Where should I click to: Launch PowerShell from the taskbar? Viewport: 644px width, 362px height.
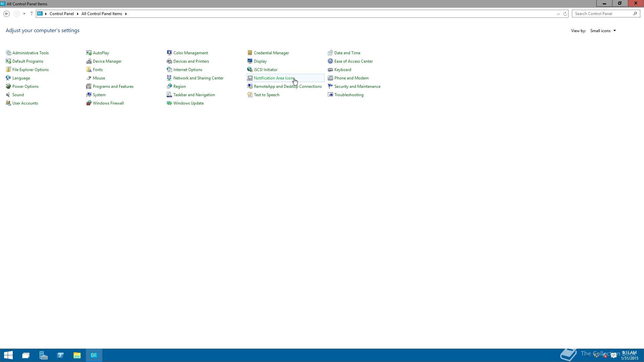[60, 355]
